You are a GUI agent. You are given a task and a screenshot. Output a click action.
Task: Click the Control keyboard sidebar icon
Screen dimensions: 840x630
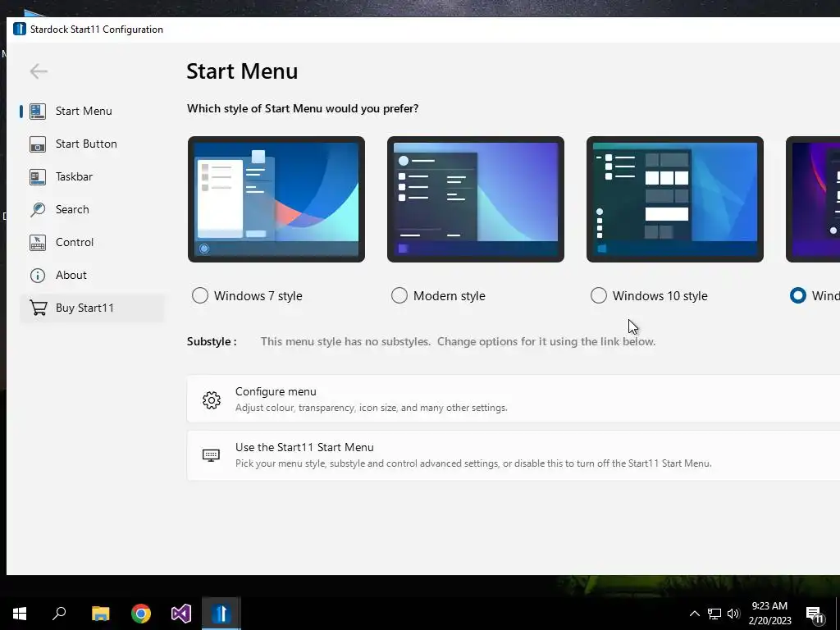click(x=38, y=243)
